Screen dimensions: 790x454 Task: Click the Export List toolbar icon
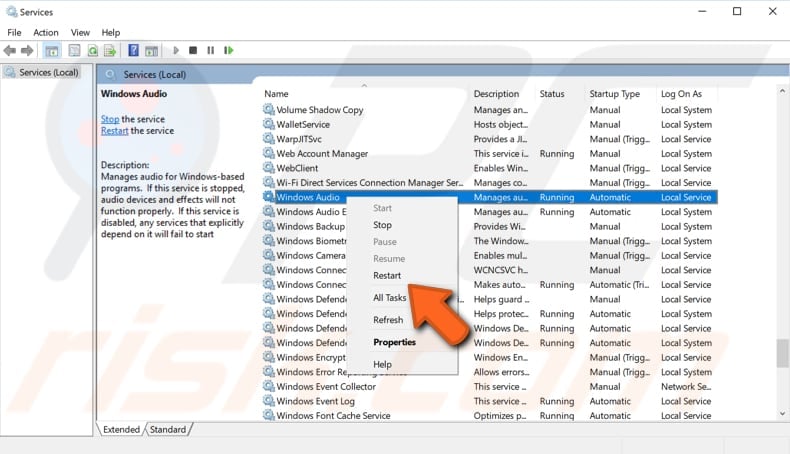tap(110, 50)
